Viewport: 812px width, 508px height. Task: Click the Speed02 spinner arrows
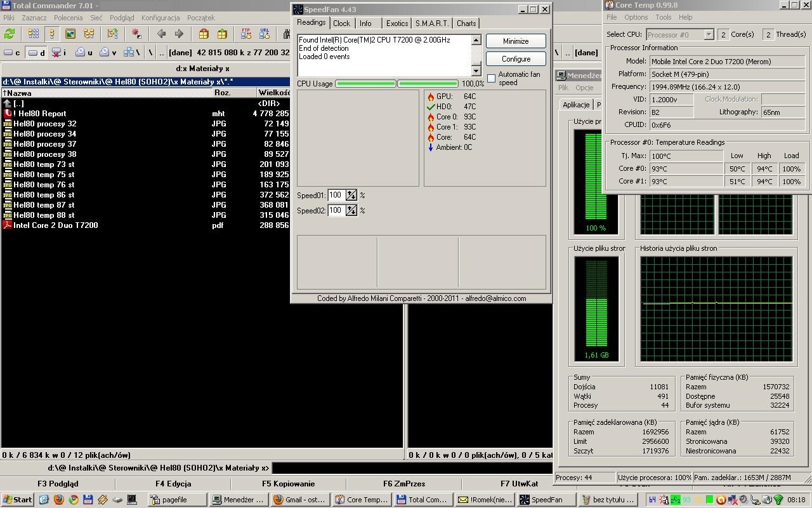[351, 210]
